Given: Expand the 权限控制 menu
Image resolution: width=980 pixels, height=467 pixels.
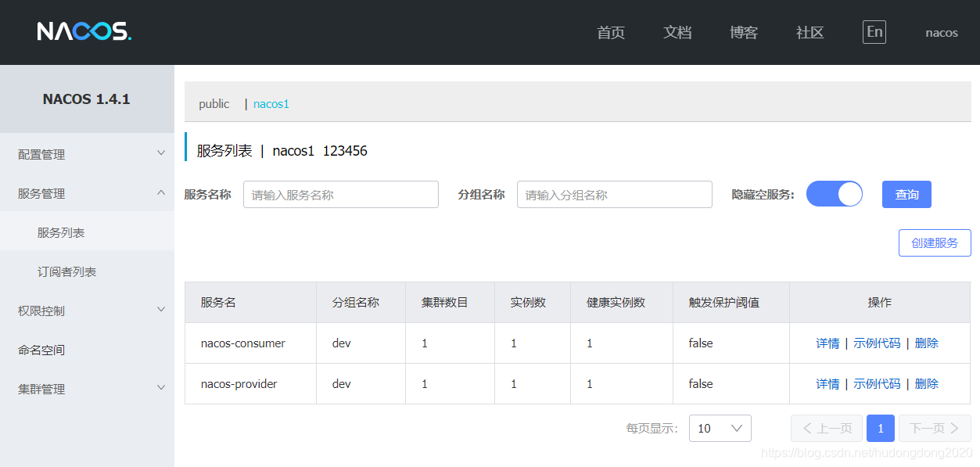Looking at the screenshot, I should [87, 311].
